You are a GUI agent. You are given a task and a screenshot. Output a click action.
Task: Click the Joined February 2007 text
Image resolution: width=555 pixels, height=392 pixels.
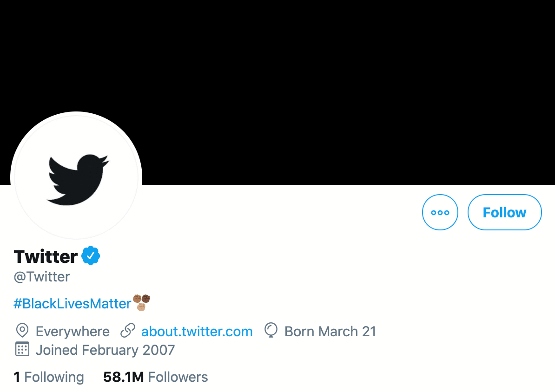click(105, 350)
